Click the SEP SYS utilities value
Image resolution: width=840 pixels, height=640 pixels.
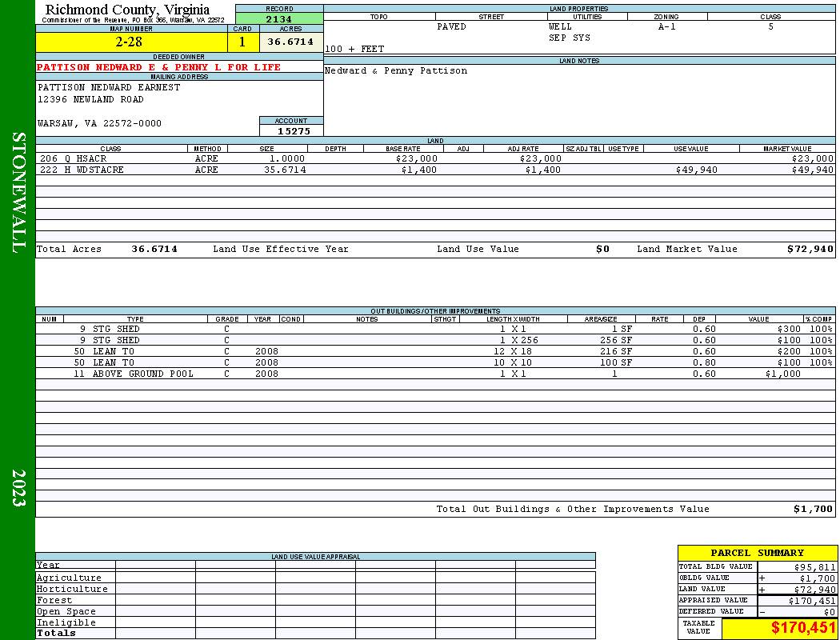[570, 38]
